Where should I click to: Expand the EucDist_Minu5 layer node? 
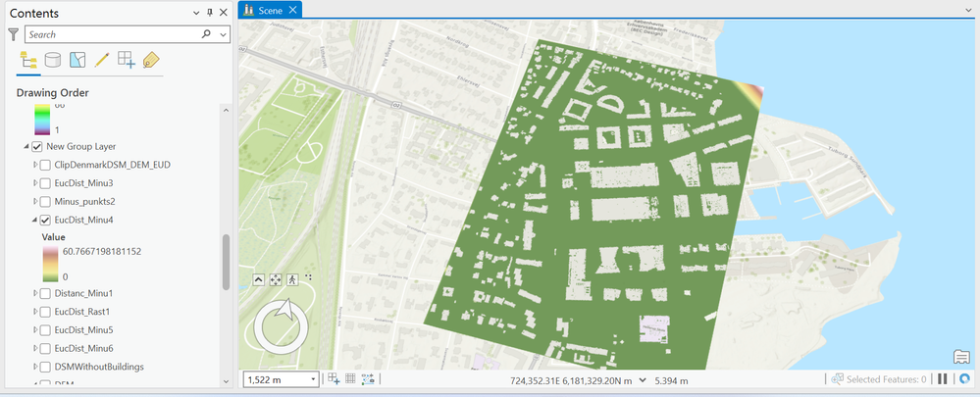tap(34, 329)
